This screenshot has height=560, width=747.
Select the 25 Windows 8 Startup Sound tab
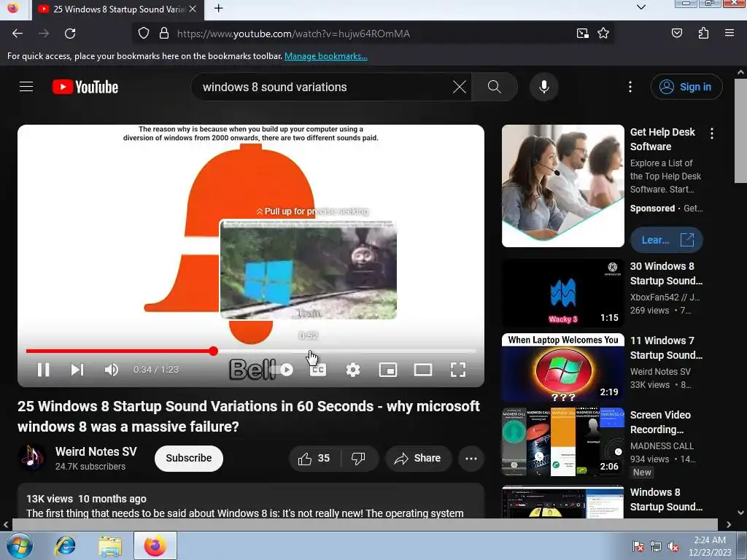point(118,9)
